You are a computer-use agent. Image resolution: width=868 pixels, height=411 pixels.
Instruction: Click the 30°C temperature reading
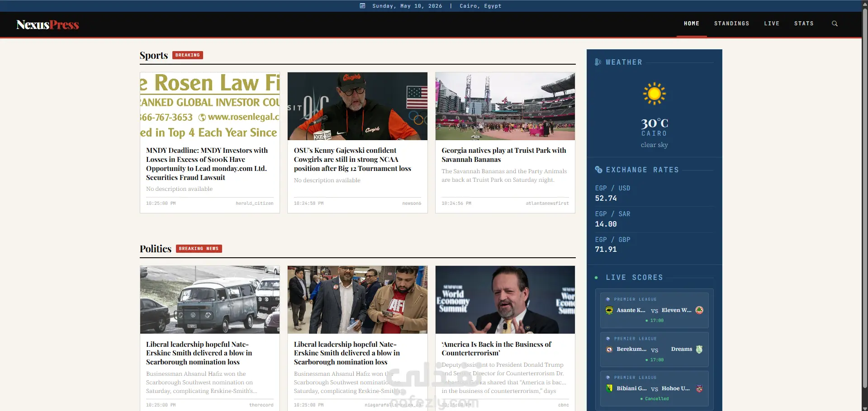tap(654, 123)
